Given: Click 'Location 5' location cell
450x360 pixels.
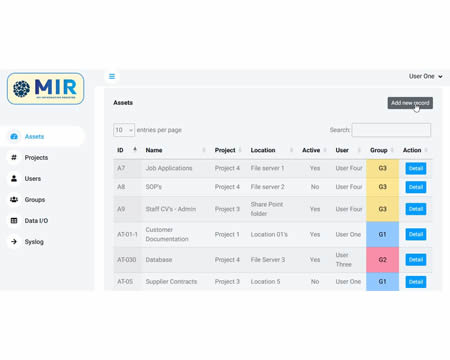Looking at the screenshot, I should 265,282.
